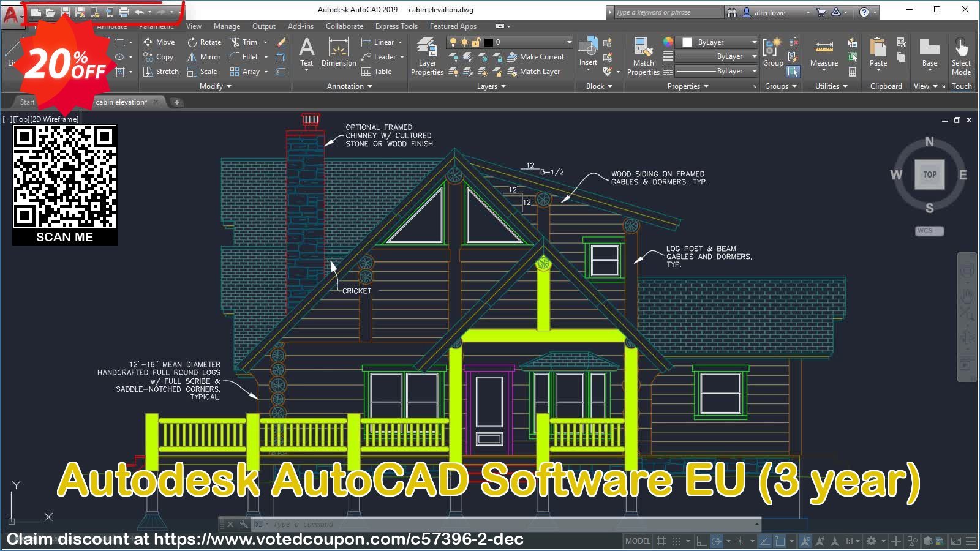
Task: Expand Linear dimension dropdown arrow
Action: pos(401,42)
